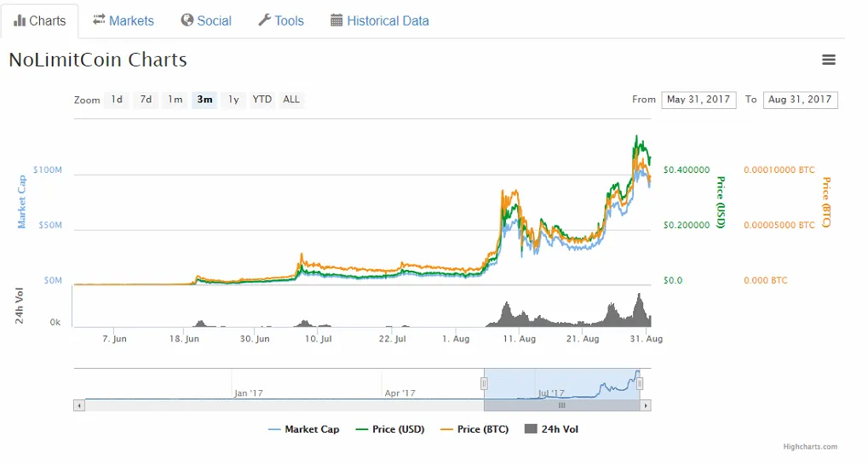
Task: Click the navigator scrollbar right arrow
Action: 646,405
